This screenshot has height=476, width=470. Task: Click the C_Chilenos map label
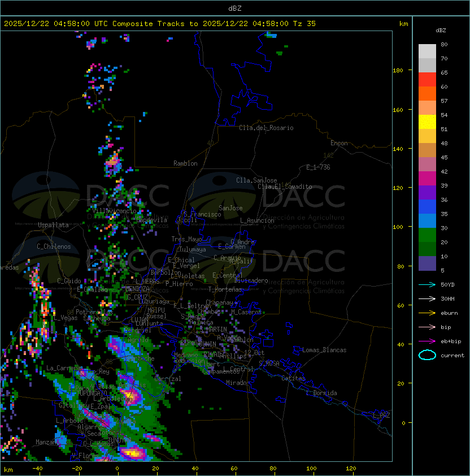tap(54, 246)
